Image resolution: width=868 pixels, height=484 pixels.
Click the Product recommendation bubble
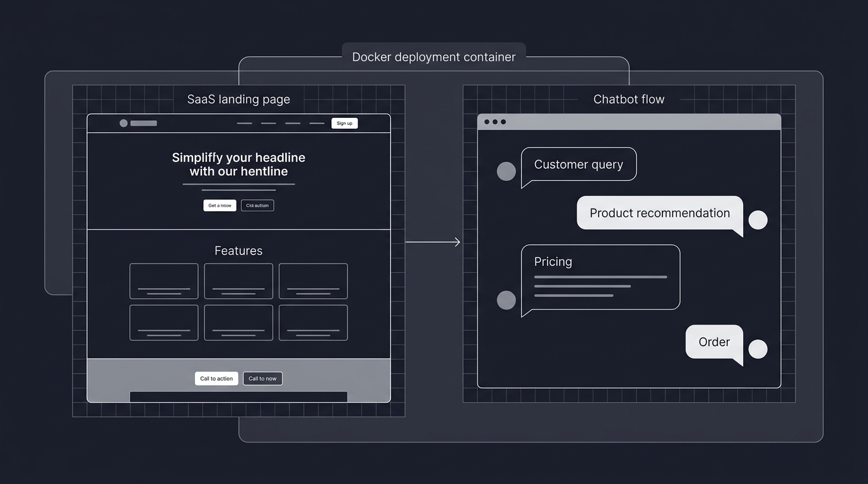coord(659,213)
